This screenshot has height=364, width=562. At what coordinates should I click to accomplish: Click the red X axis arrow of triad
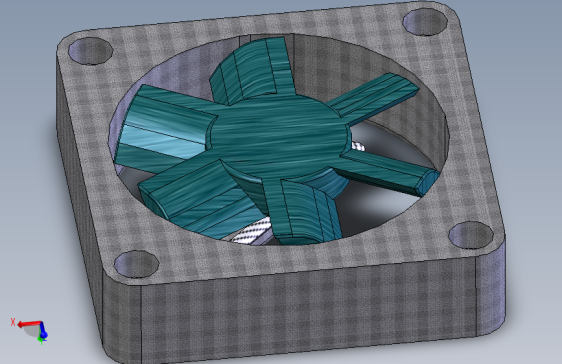tap(29, 324)
